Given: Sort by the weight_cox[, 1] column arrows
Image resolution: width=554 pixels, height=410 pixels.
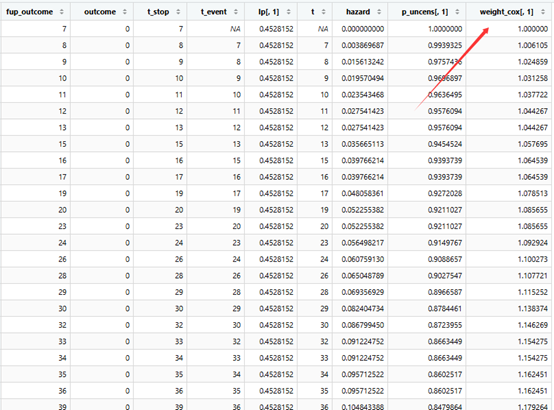Looking at the screenshot, I should coord(543,12).
